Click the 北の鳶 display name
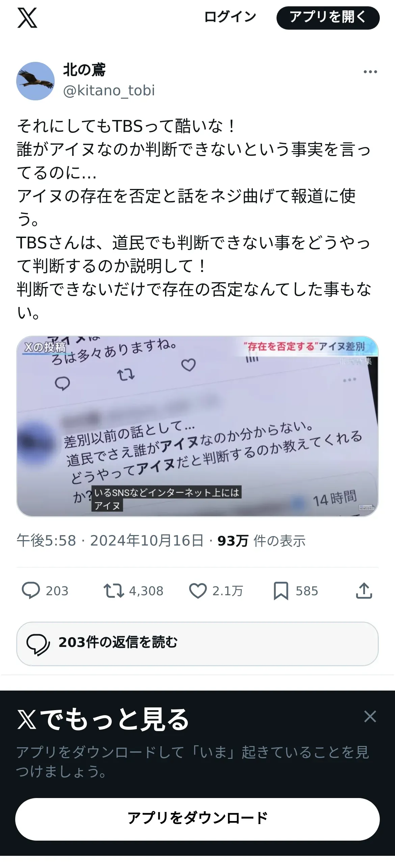 click(84, 70)
